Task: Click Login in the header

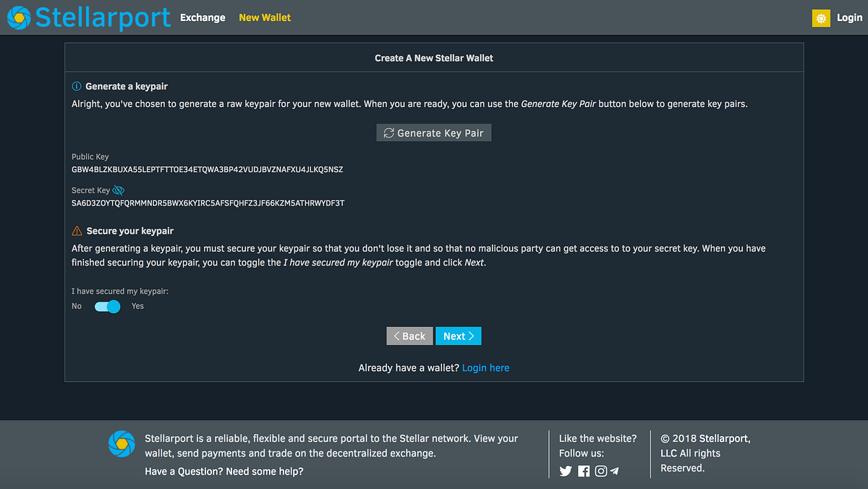Action: (x=849, y=17)
